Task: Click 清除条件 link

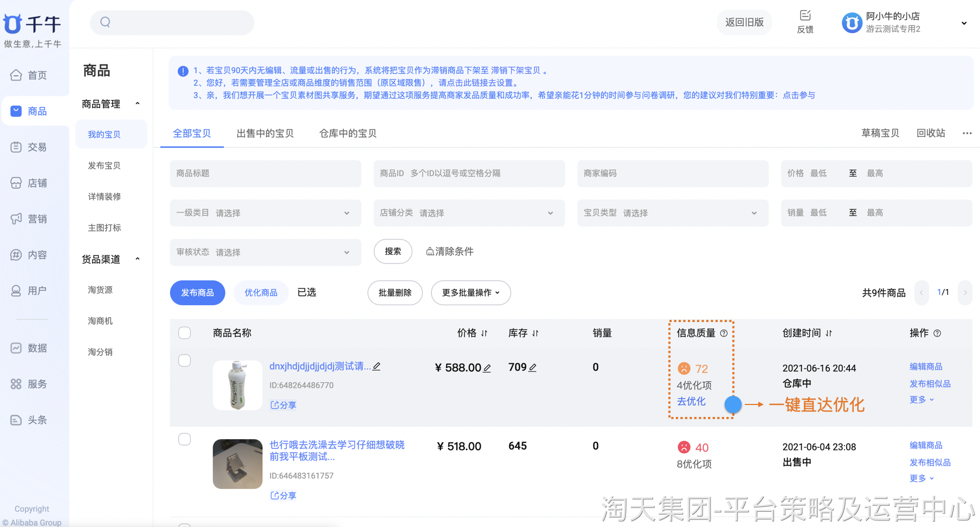Action: tap(450, 252)
